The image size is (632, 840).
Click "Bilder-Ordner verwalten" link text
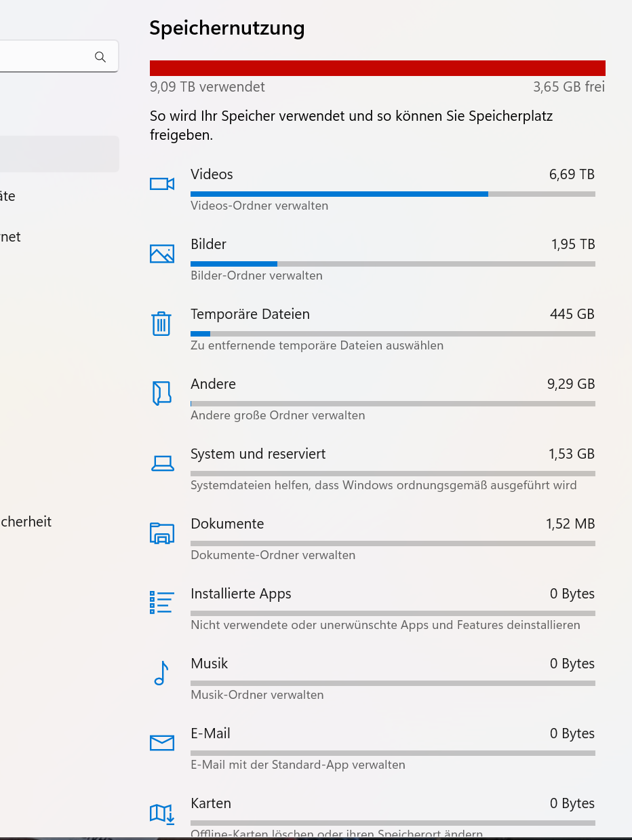(x=256, y=275)
